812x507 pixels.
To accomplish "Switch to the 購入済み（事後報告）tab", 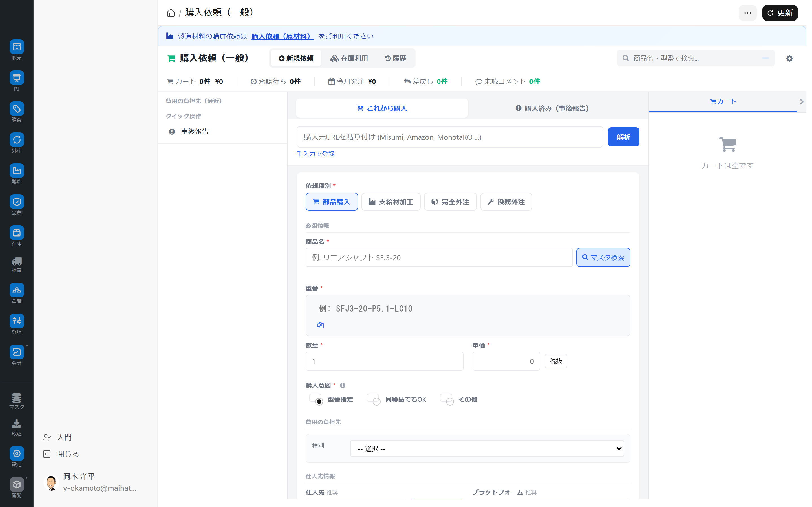I will tap(552, 108).
